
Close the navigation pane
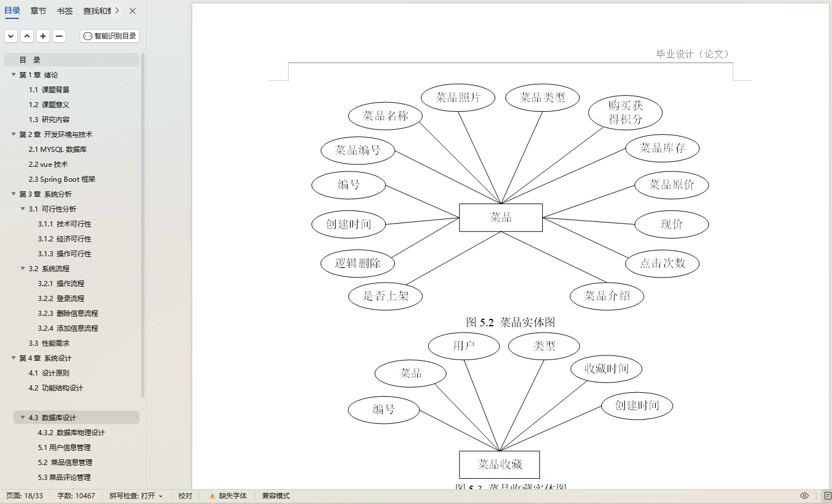(x=133, y=11)
